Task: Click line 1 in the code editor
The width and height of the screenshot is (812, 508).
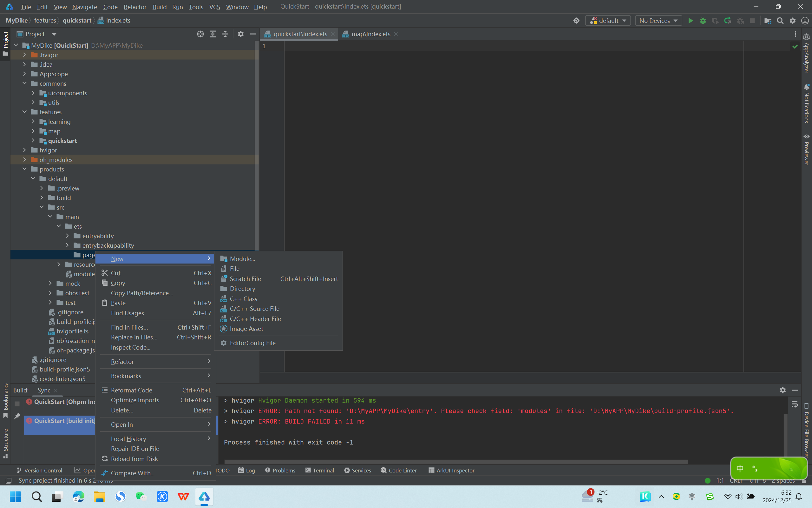Action: pyautogui.click(x=514, y=46)
